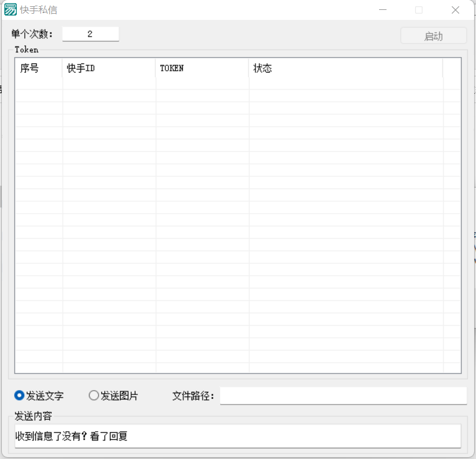Click the 状态 column header
The image size is (476, 459).
[x=346, y=68]
